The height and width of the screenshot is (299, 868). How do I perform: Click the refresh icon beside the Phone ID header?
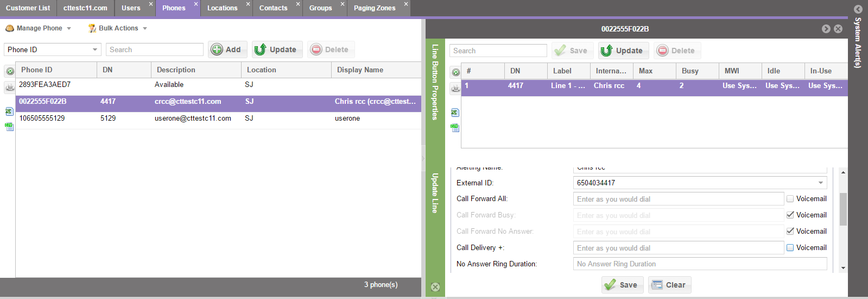point(10,71)
